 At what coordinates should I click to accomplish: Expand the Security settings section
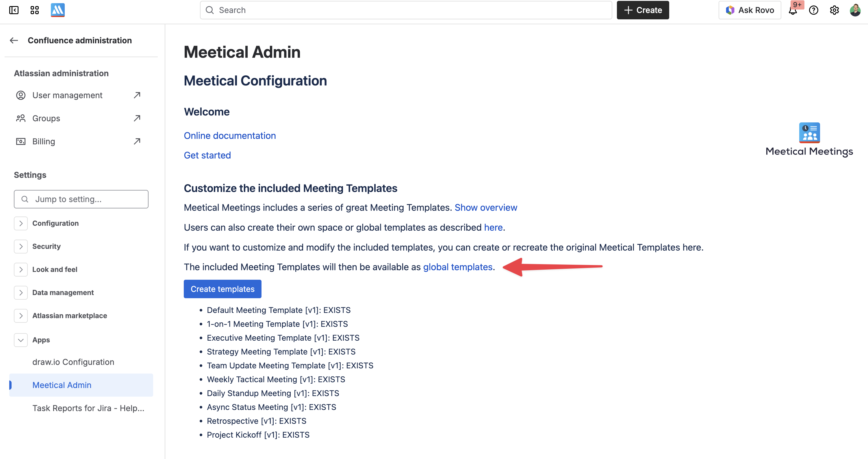21,247
